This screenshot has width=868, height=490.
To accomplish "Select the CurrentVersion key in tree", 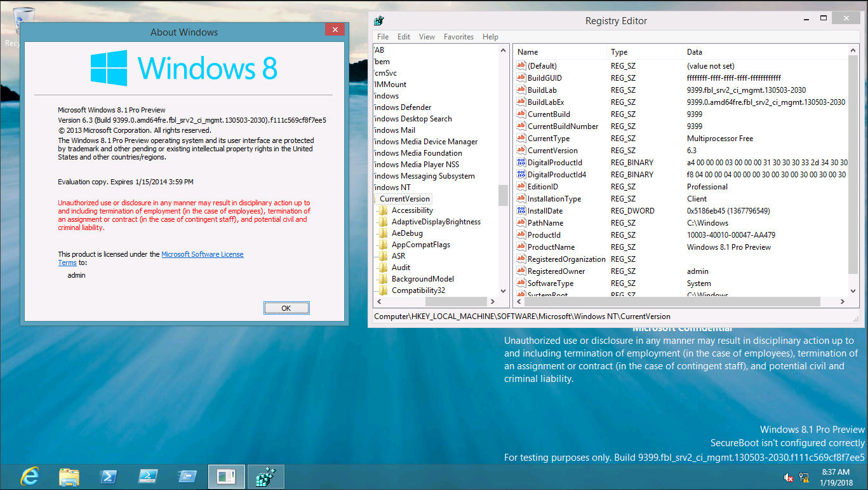I will click(404, 199).
